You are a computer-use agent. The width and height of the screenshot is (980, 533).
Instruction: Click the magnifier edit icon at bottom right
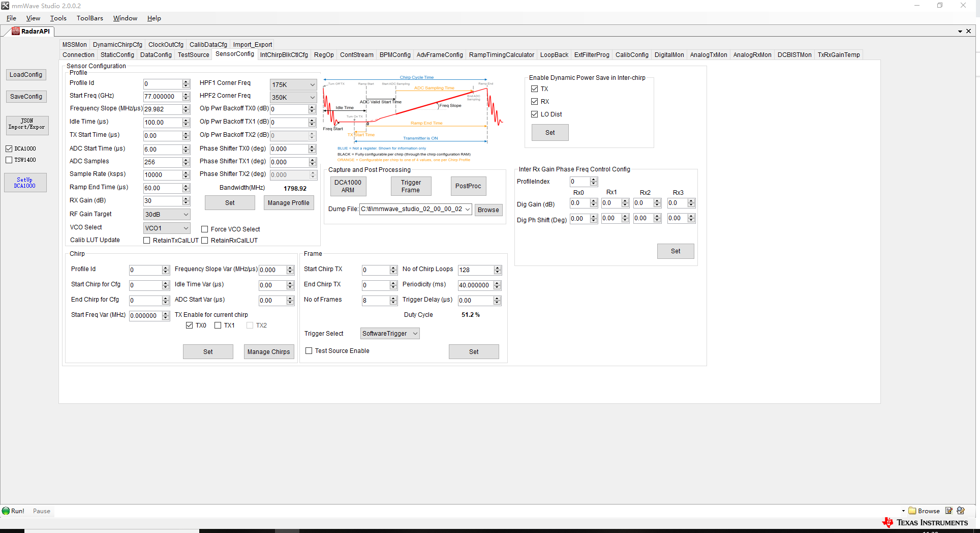[x=961, y=511]
